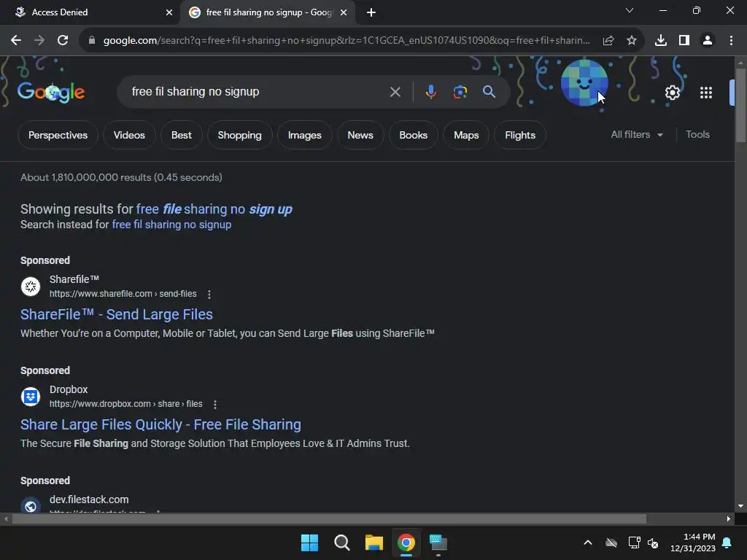Click the Dropbox site favicon
The height and width of the screenshot is (560, 747).
[31, 396]
